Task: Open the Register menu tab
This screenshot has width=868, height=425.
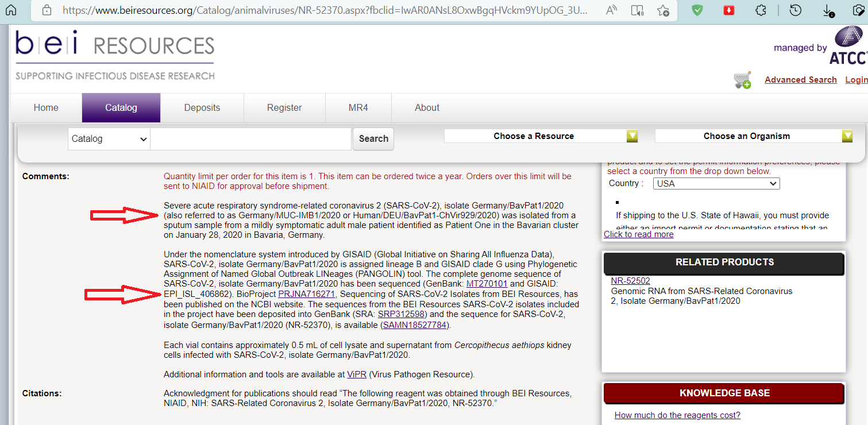Action: 284,107
